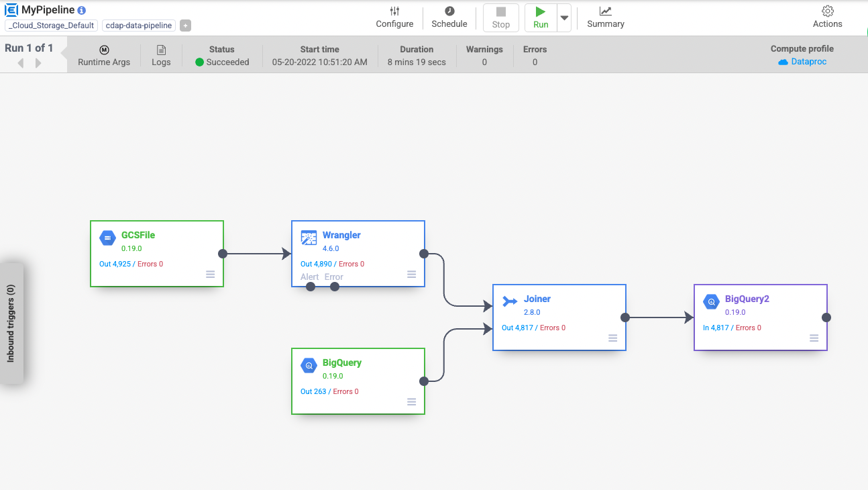
Task: Click 'Out 4,817' metric on Joiner
Action: tap(517, 328)
